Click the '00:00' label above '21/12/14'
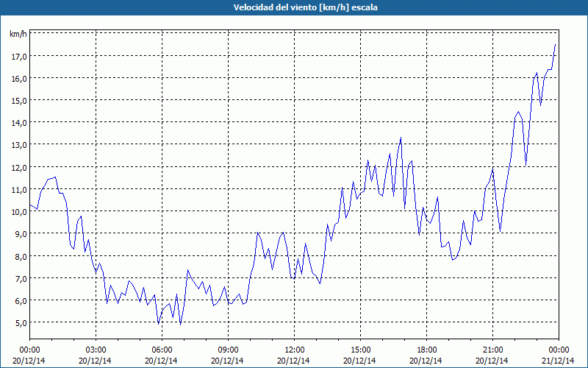 559,350
